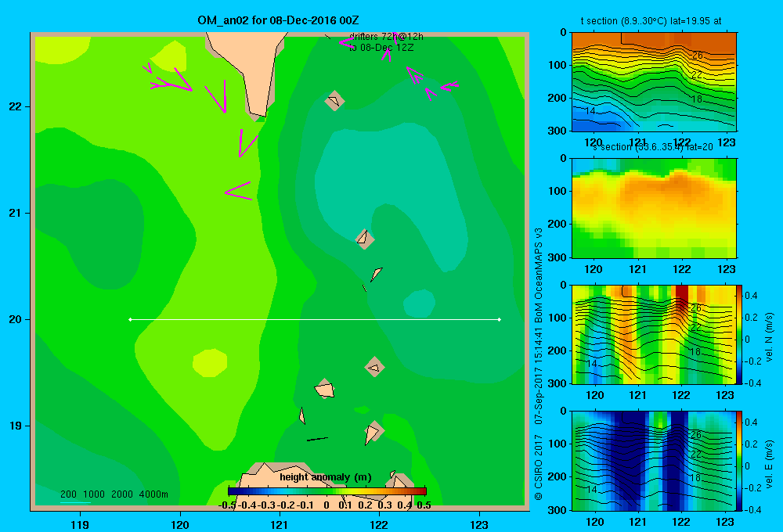Click the "vel. N (m/s)" axis label
The width and height of the screenshot is (783, 532).
(769, 337)
